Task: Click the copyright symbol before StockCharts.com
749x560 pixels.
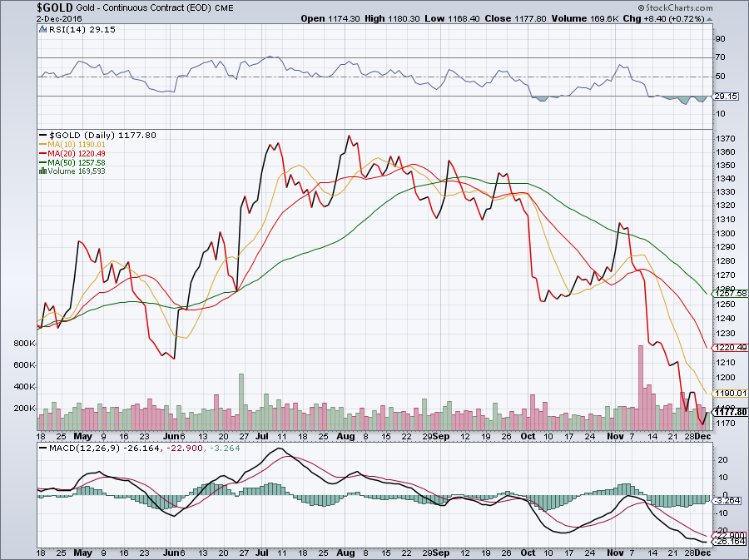Action: click(x=642, y=7)
